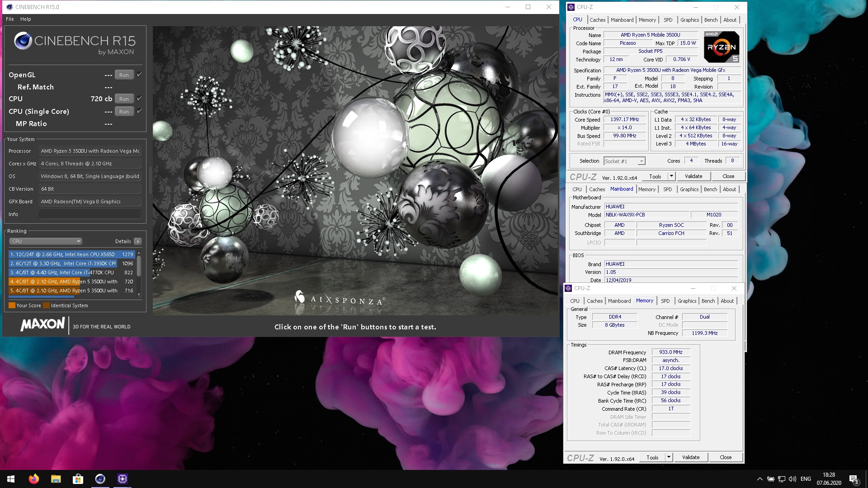Image resolution: width=868 pixels, height=488 pixels.
Task: Click Validate in bottom CPU-Z window
Action: [x=691, y=458]
